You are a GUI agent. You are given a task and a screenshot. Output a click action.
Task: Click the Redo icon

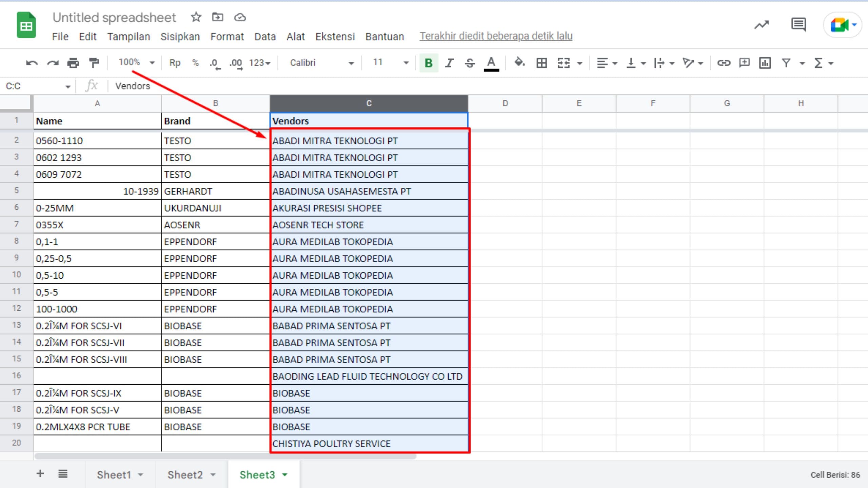53,63
